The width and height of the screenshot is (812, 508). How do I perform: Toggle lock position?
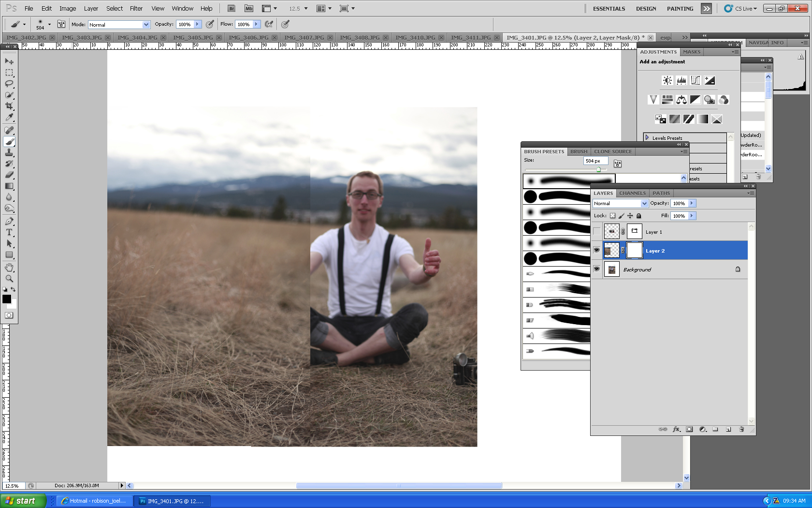(x=630, y=216)
